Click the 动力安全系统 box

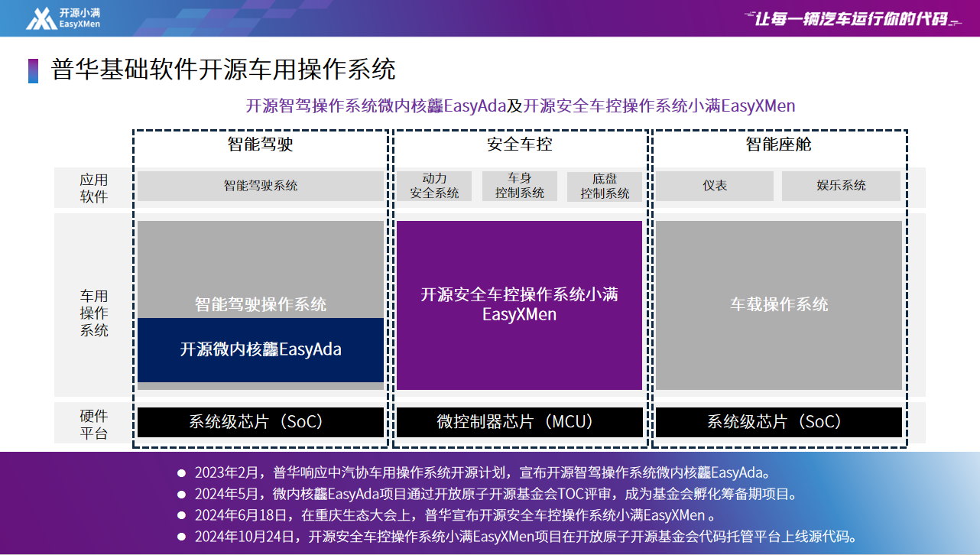[x=434, y=186]
